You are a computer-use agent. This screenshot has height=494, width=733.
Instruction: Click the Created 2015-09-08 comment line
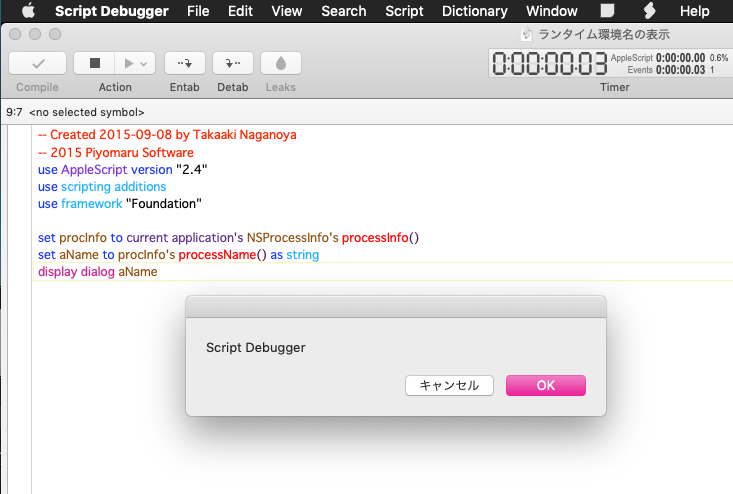coord(167,135)
